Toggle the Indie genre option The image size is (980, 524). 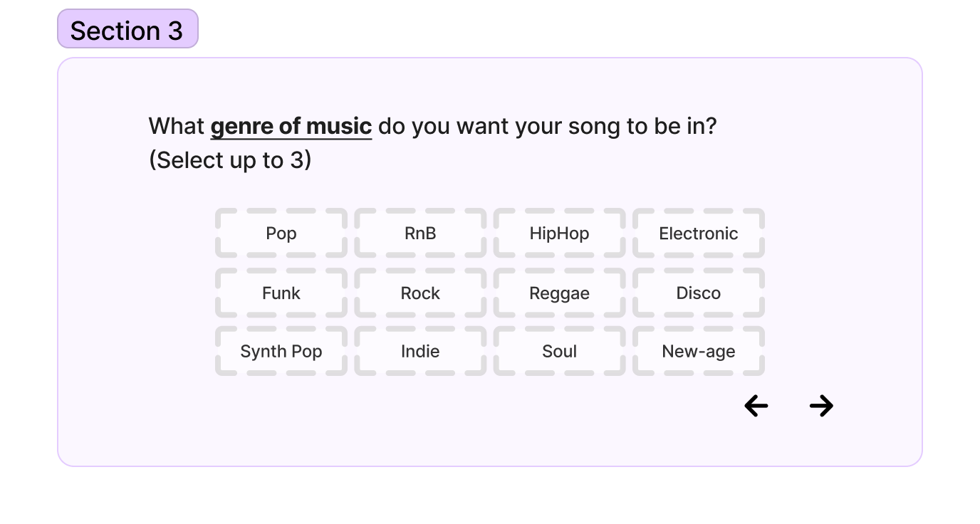click(x=420, y=352)
